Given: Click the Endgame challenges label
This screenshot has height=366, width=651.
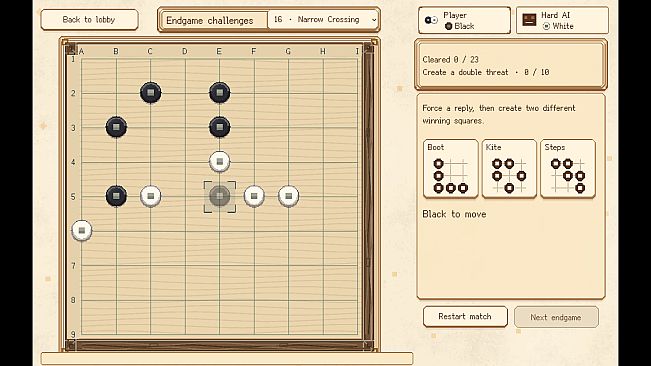Looking at the screenshot, I should click(210, 20).
